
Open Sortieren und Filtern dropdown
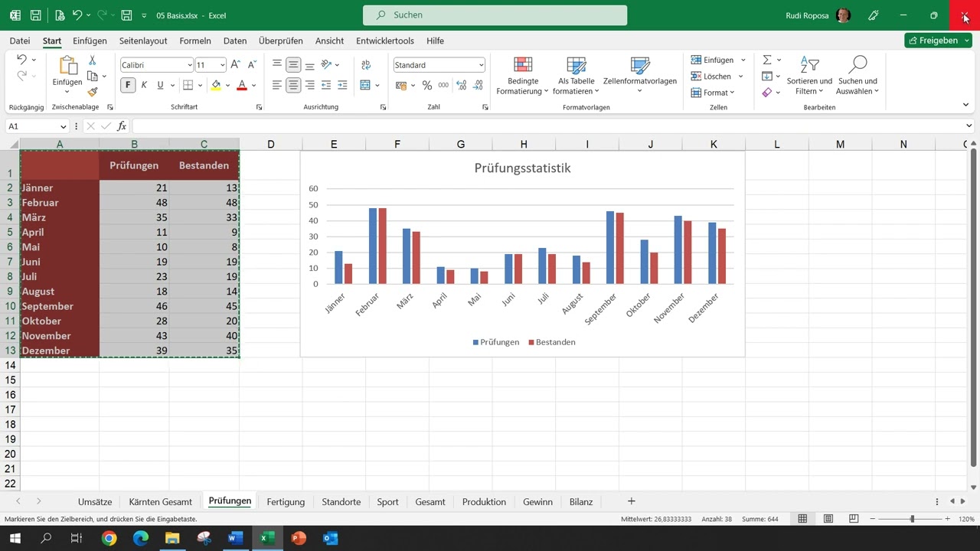809,75
